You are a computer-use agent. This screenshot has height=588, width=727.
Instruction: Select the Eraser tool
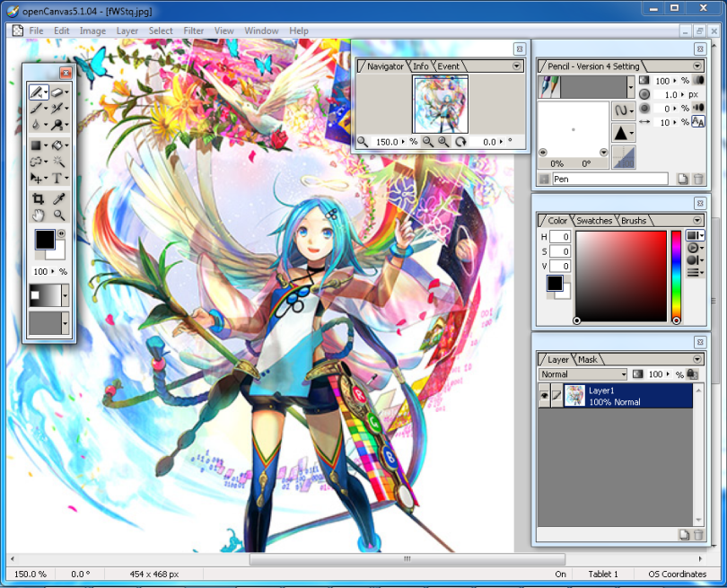point(58,92)
